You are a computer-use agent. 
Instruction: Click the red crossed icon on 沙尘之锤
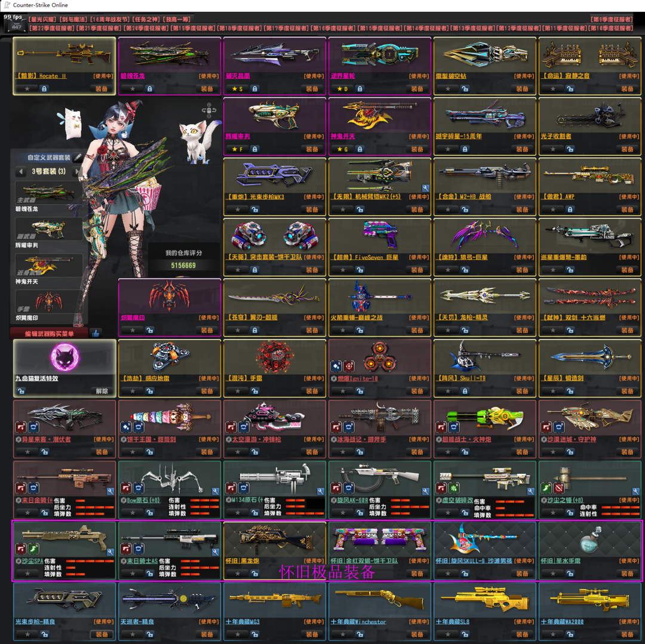(x=559, y=488)
